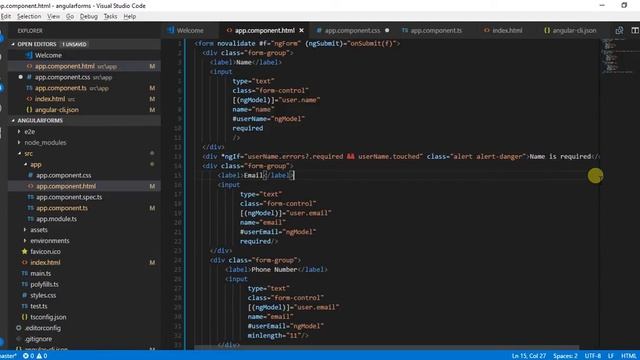Minimize the VS Code window
Viewport: 640px width, 360px height.
[x=602, y=5]
